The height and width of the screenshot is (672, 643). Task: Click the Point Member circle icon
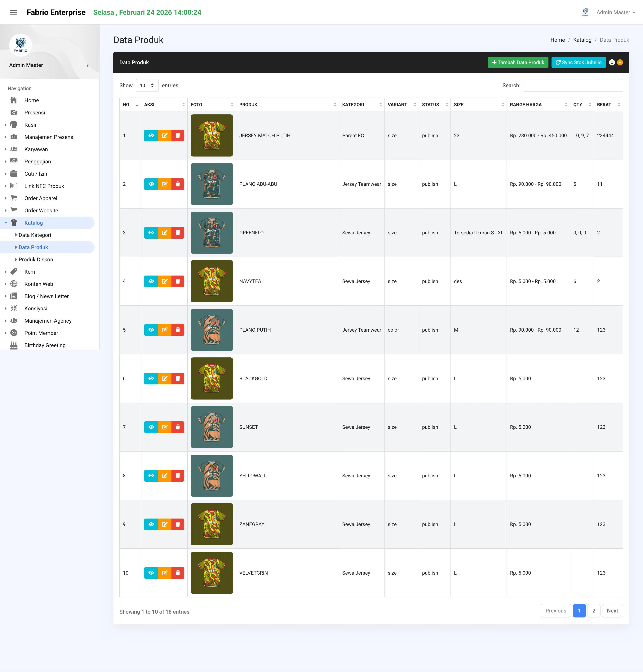click(14, 333)
